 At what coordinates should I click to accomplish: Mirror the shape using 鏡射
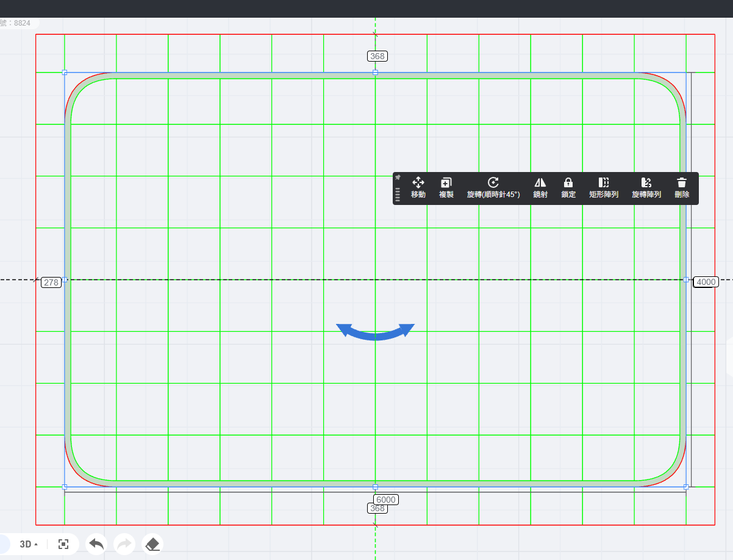click(x=540, y=188)
